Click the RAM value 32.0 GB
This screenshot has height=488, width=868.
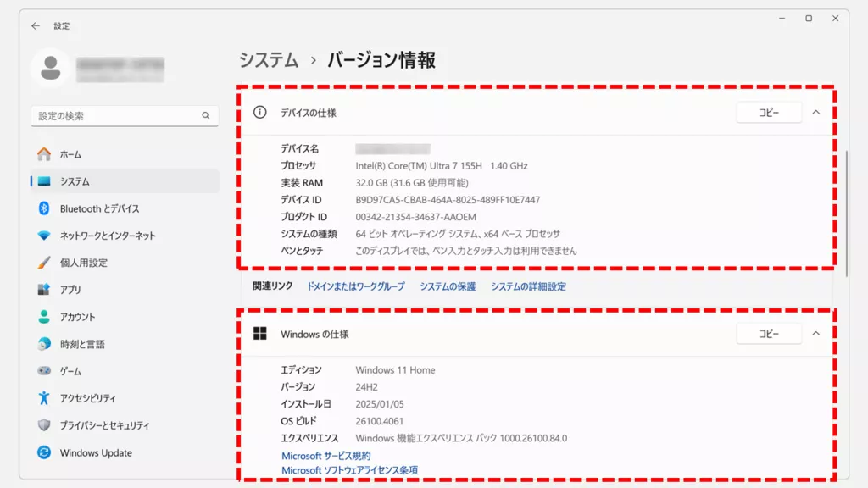412,183
